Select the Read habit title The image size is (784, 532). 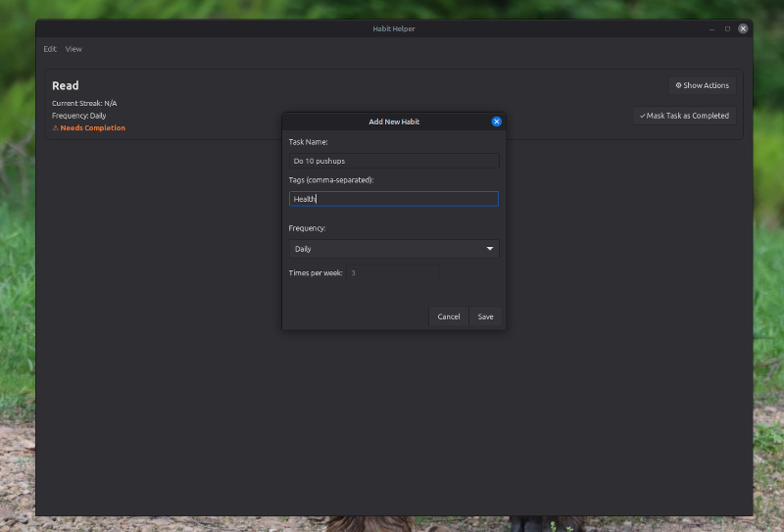66,85
